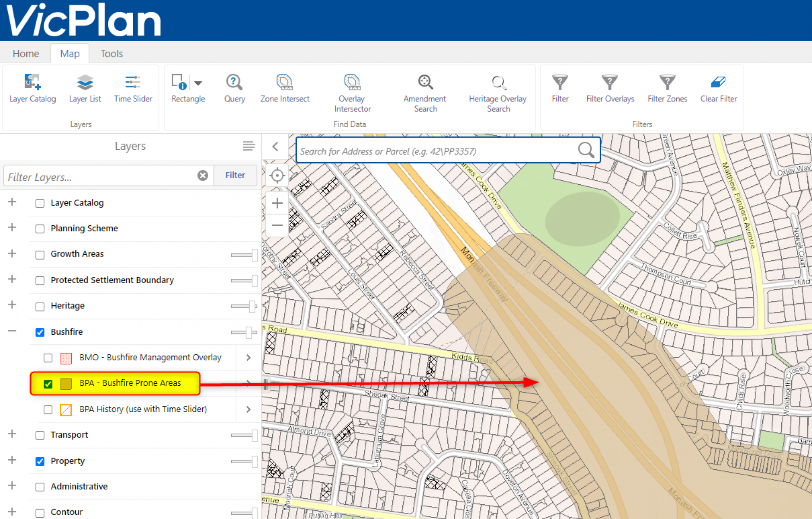Viewport: 812px width, 519px height.
Task: Click the search magnifier icon
Action: pyautogui.click(x=586, y=150)
